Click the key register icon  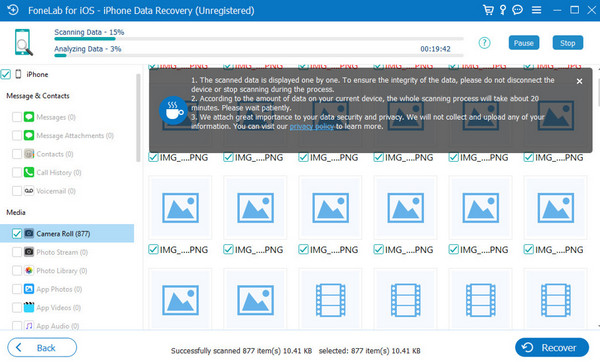coord(503,10)
